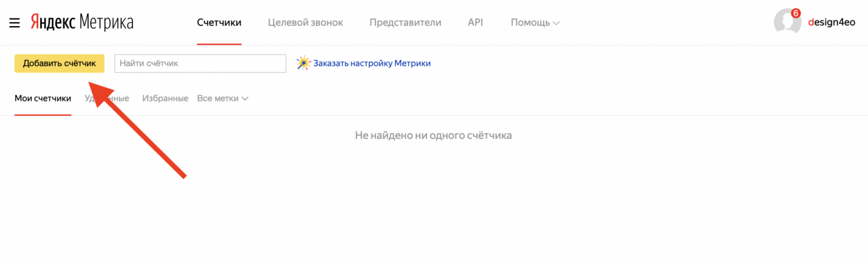Open the hamburger navigation menu
The height and width of the screenshot is (260, 868).
click(14, 23)
